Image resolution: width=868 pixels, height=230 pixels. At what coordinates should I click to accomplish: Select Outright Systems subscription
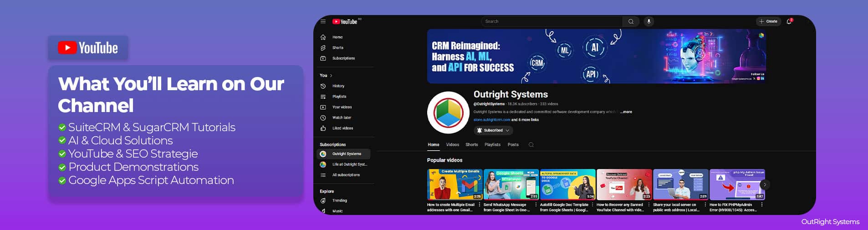[x=344, y=154]
